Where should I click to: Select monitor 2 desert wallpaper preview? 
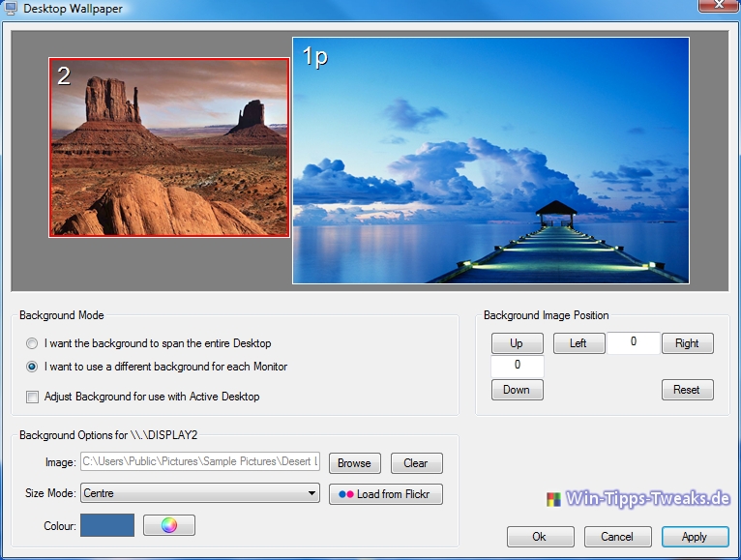pos(169,147)
